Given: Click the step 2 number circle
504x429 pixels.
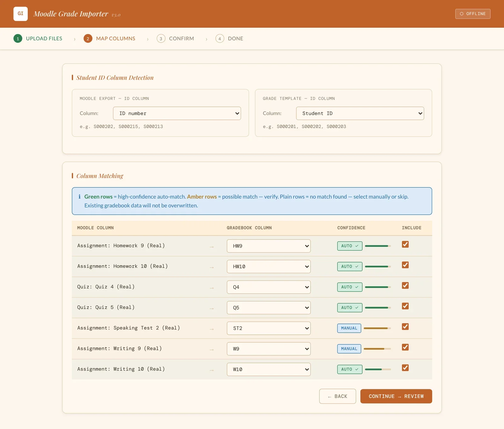Looking at the screenshot, I should point(88,38).
